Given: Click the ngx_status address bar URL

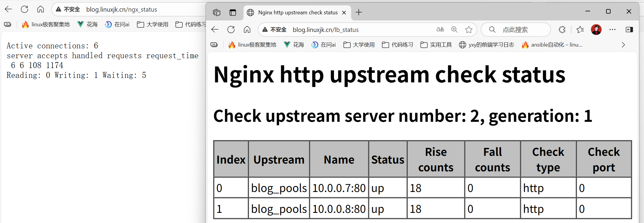Looking at the screenshot, I should pyautogui.click(x=121, y=10).
